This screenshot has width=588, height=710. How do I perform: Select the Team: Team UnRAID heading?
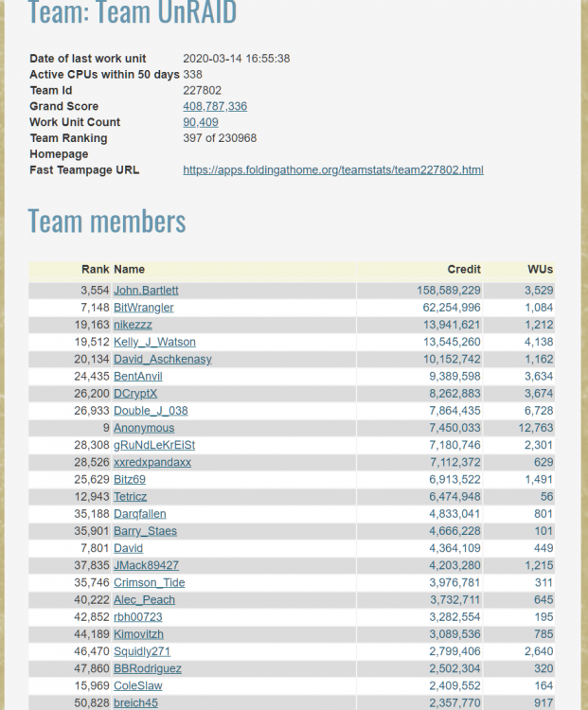(x=133, y=11)
